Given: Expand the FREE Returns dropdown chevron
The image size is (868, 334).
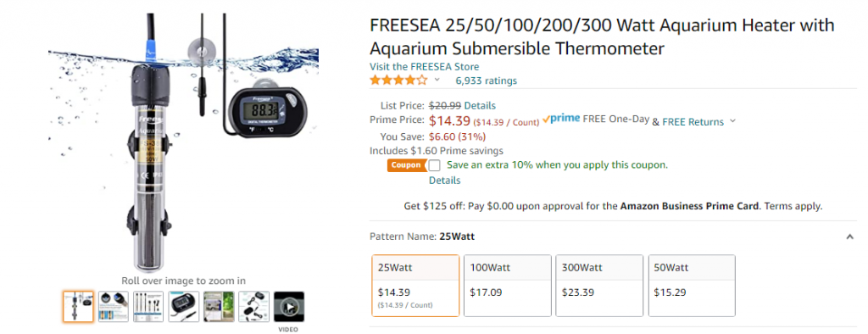Looking at the screenshot, I should 733,121.
